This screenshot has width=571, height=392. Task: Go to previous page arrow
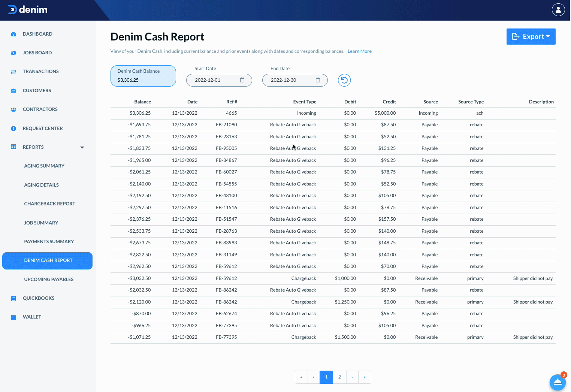314,377
